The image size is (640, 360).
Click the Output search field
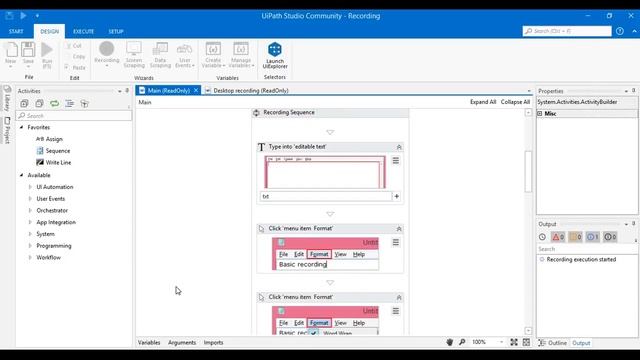587,249
